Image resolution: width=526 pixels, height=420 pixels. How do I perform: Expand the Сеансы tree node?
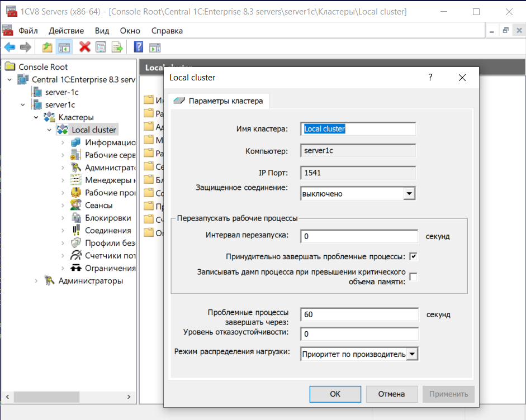click(x=63, y=205)
